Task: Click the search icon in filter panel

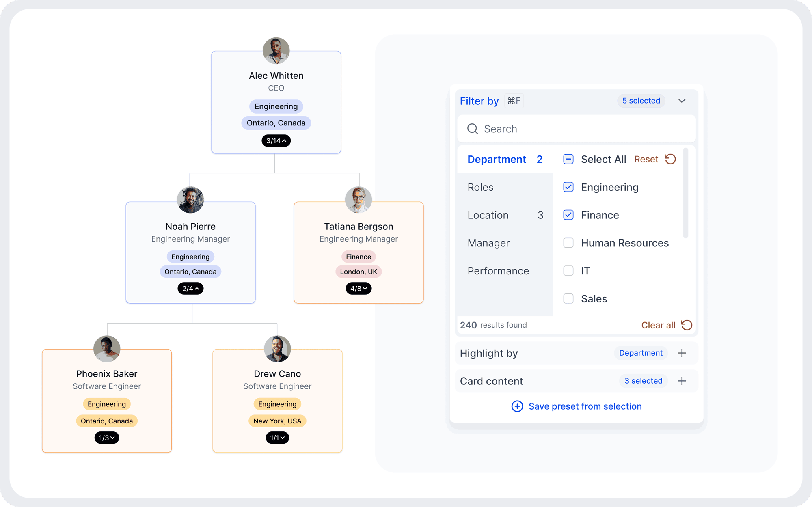Action: pos(473,129)
